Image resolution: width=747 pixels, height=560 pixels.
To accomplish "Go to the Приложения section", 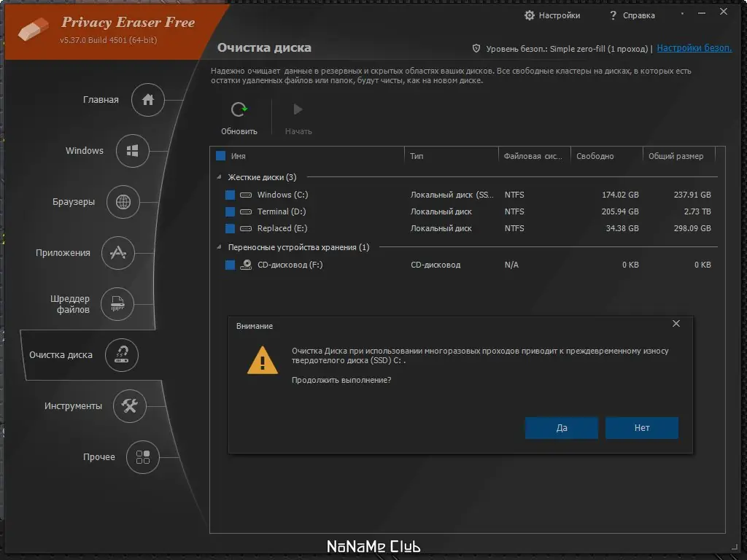I will [x=63, y=253].
